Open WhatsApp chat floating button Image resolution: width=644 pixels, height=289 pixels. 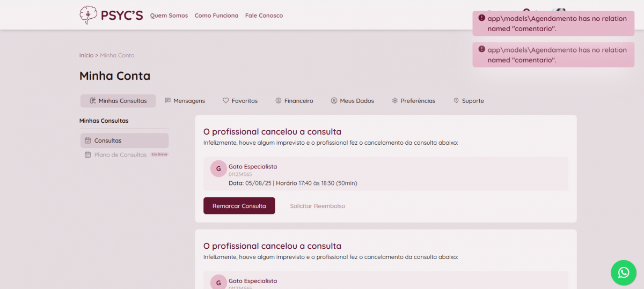tap(623, 272)
